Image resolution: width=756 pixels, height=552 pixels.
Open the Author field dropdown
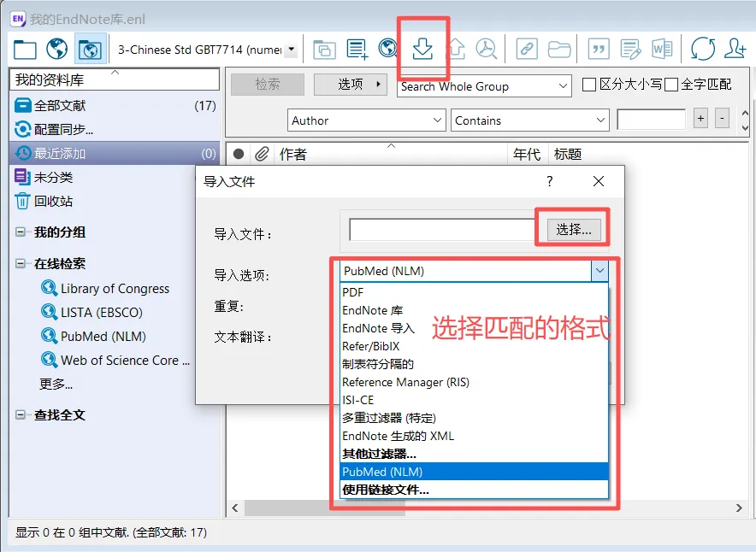pyautogui.click(x=366, y=120)
